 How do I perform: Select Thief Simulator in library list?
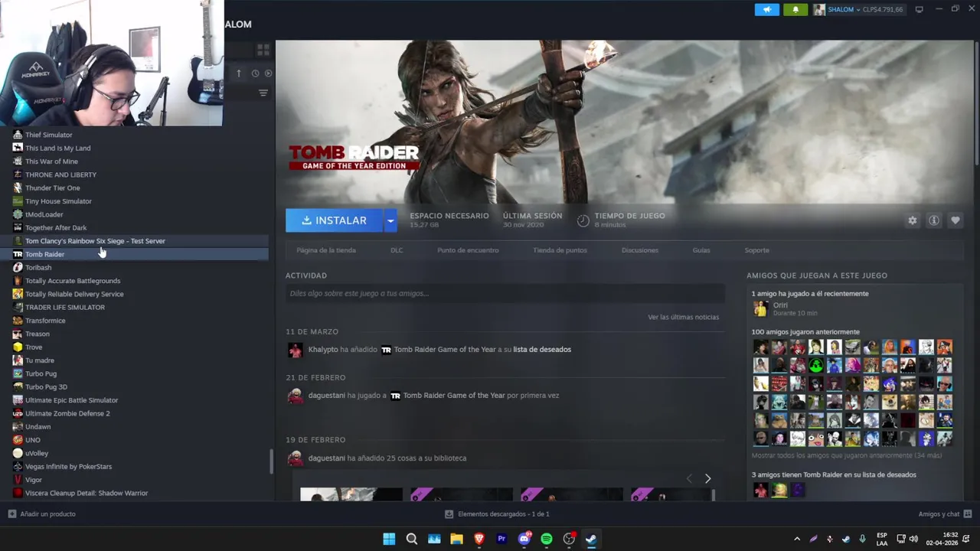click(134, 135)
